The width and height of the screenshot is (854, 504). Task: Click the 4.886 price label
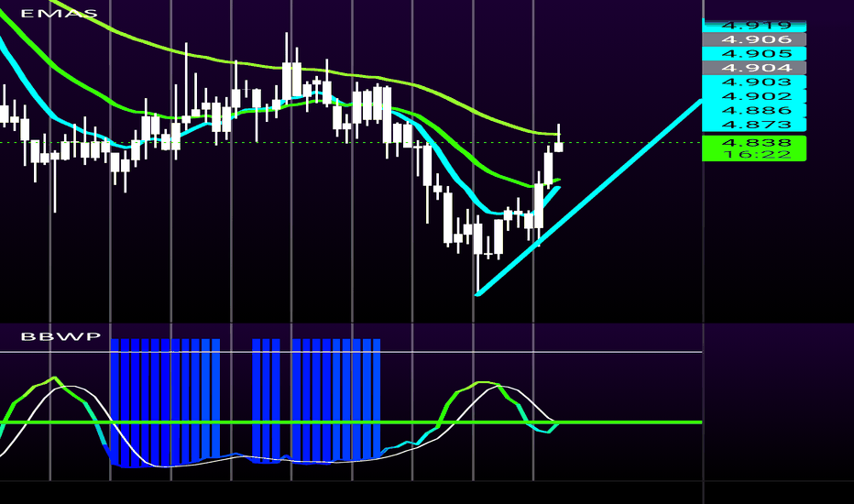click(754, 110)
